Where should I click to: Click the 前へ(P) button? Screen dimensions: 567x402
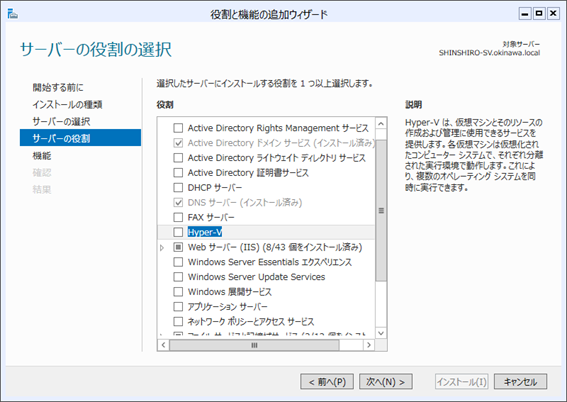[327, 382]
